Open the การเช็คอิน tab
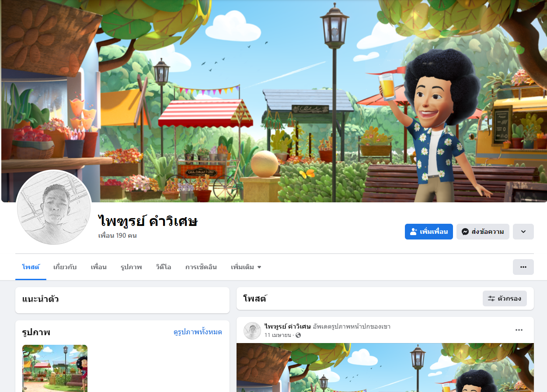 coord(201,267)
